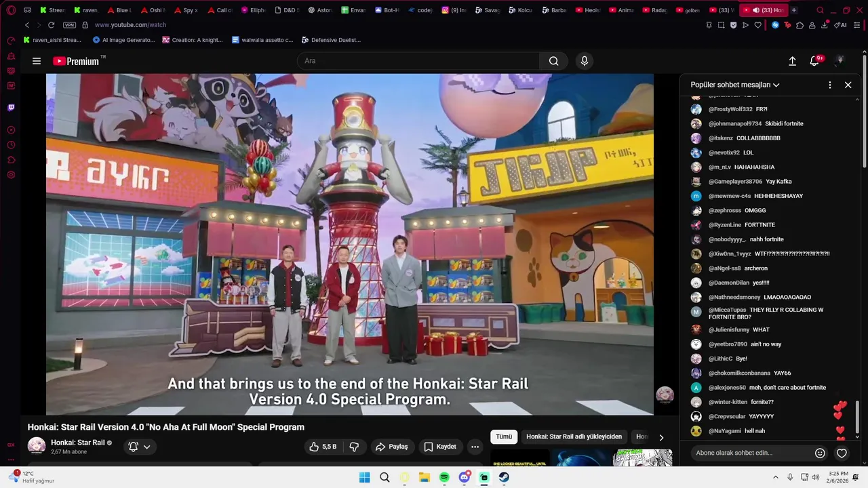Screen dimensions: 868x488
Task: Show more filter chips with right chevron
Action: click(x=661, y=437)
